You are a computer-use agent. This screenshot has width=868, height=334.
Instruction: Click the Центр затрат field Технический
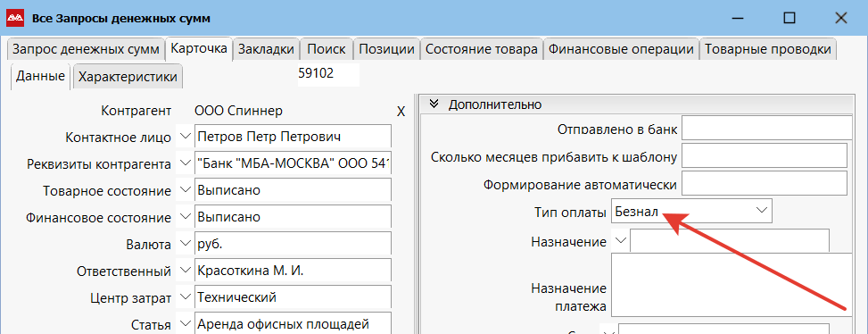[293, 296]
